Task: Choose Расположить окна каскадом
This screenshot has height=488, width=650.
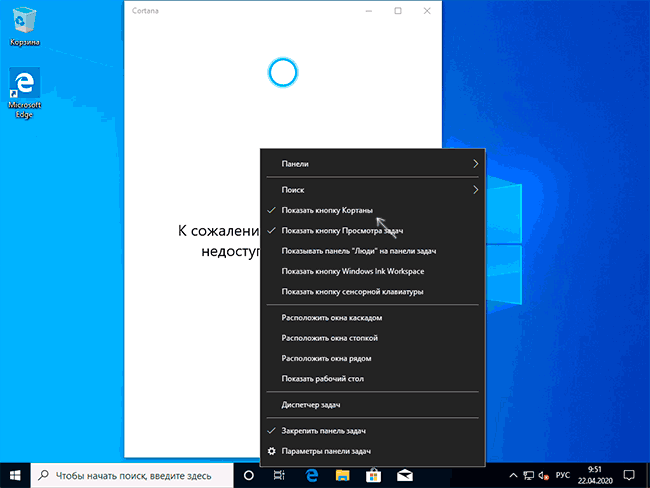Action: (372, 318)
